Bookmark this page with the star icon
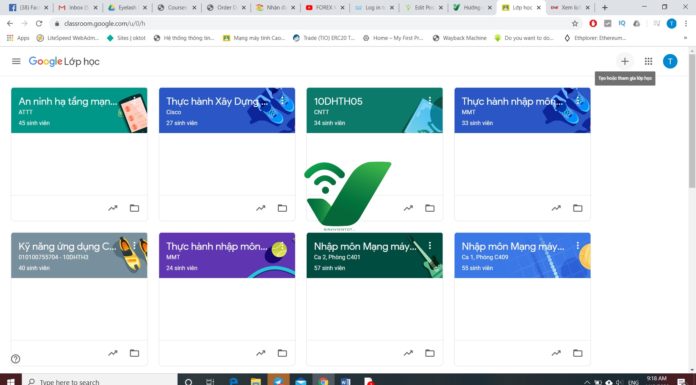 [575, 24]
